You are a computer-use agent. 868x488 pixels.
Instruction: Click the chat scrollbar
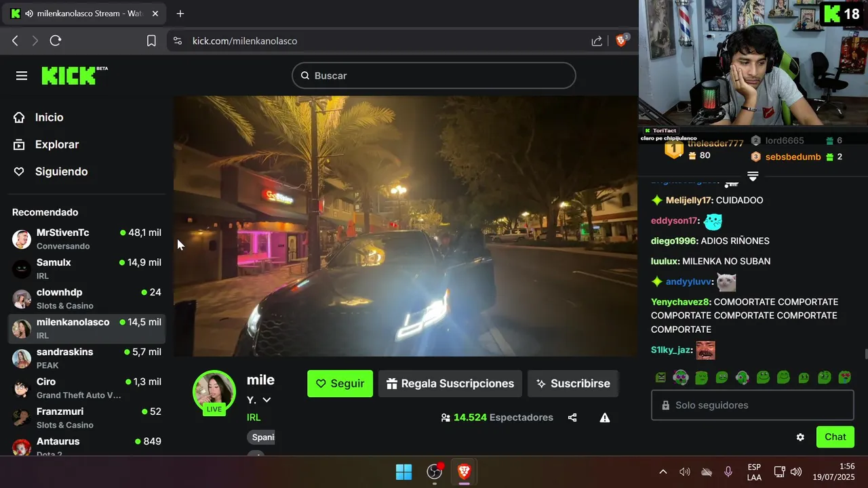coord(865,354)
